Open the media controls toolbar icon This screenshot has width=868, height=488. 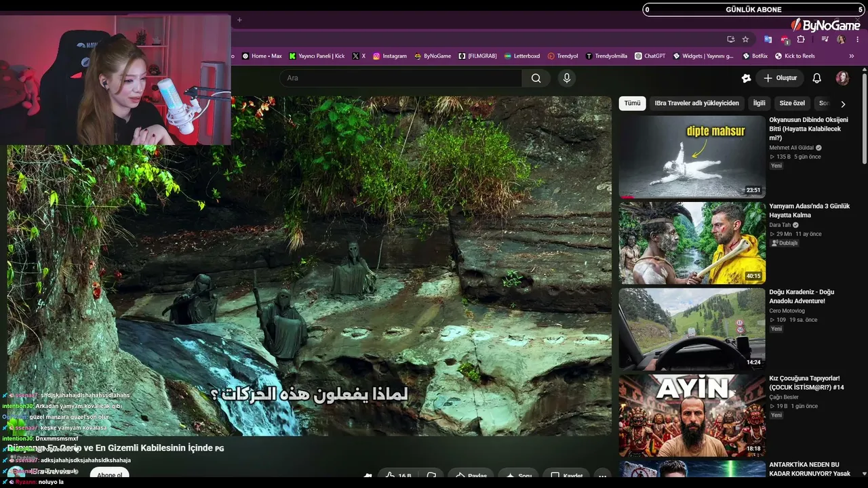tap(825, 39)
